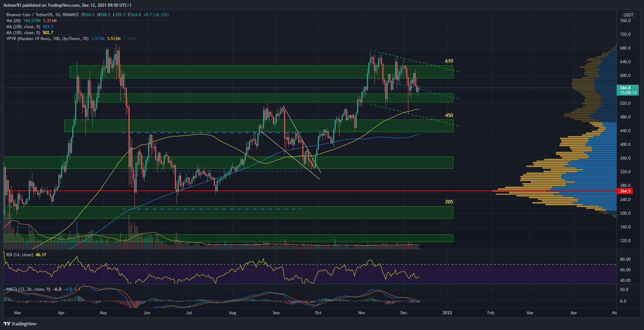This screenshot has width=644, height=330.
Task: Click the 205 level annotation
Action: click(x=449, y=202)
